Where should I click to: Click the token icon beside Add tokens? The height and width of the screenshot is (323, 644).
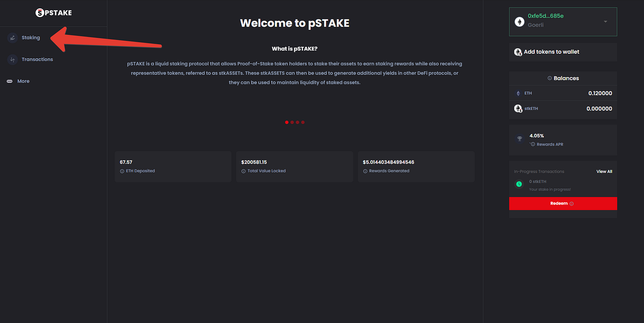point(518,52)
